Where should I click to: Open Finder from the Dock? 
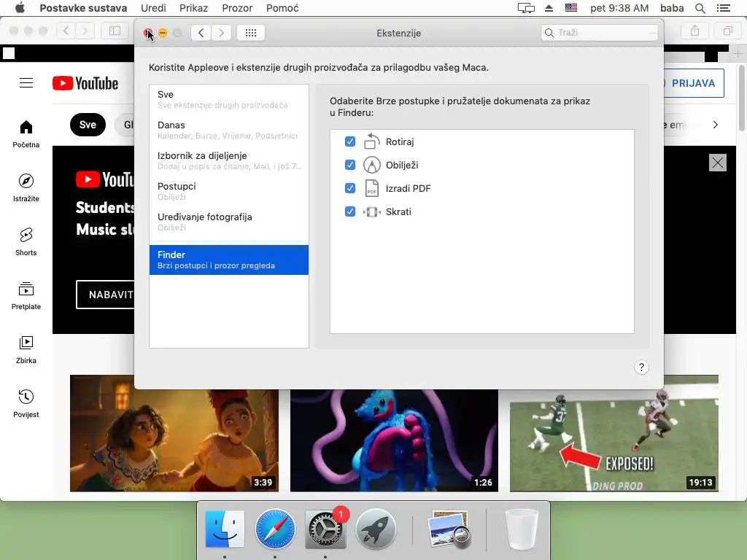click(225, 529)
